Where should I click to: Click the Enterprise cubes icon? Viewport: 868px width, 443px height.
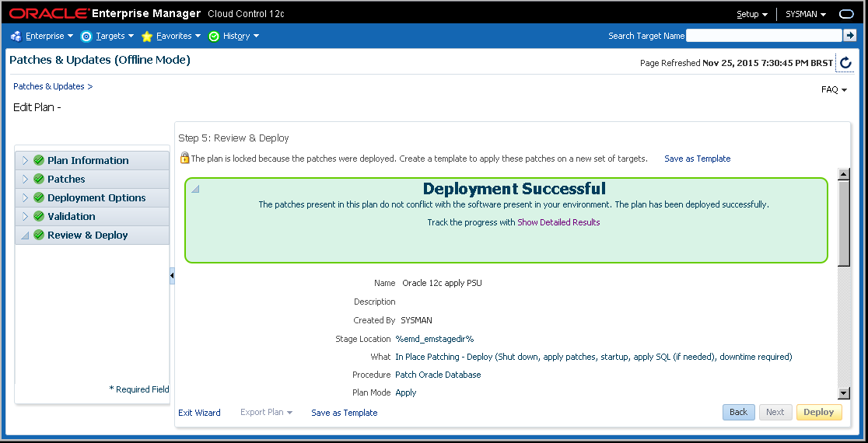(16, 36)
